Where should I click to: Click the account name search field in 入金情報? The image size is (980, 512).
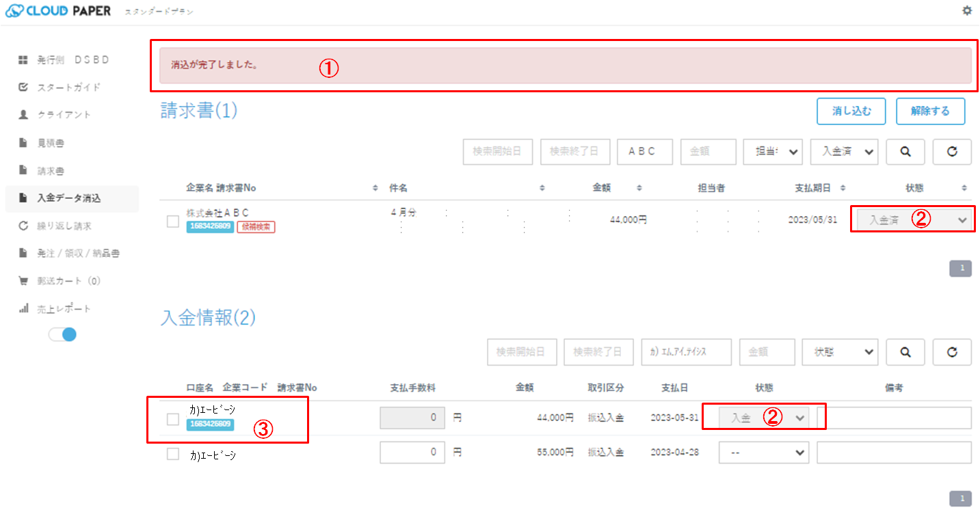[687, 351]
